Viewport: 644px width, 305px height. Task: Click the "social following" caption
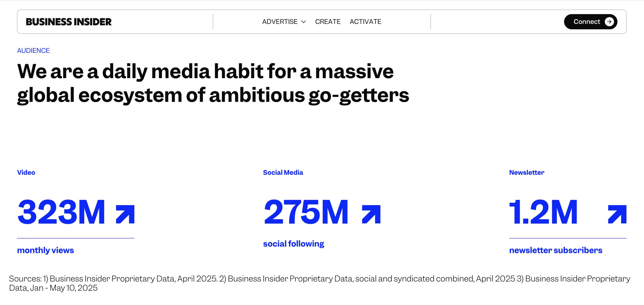(x=293, y=244)
